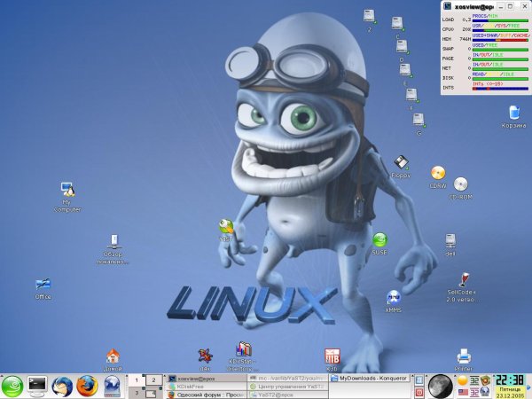The image size is (532, 399).
Task: Activate the KDiskFree taskbar entry
Action: (x=207, y=387)
